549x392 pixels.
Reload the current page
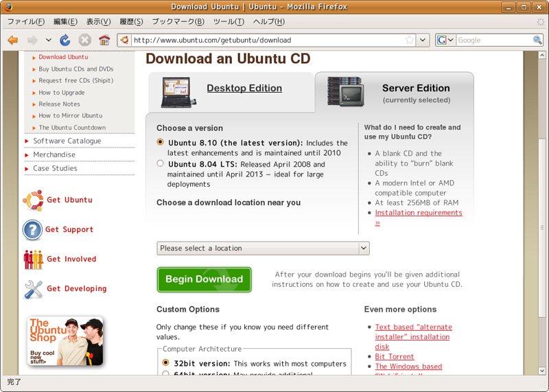pyautogui.click(x=65, y=41)
